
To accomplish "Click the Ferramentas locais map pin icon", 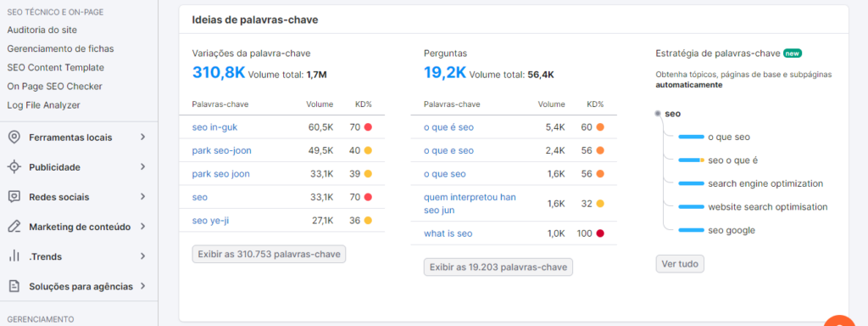I will click(x=14, y=137).
